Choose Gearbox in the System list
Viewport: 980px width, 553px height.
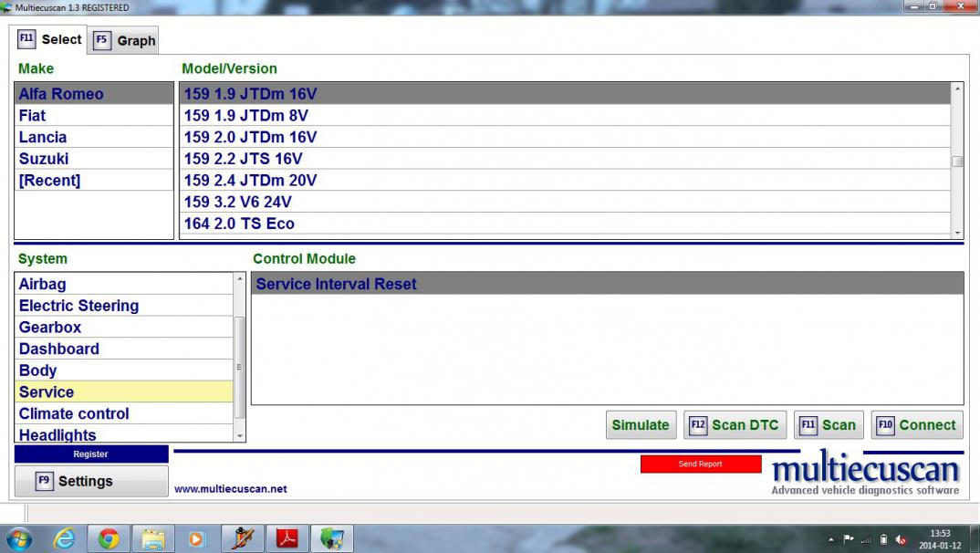click(124, 327)
